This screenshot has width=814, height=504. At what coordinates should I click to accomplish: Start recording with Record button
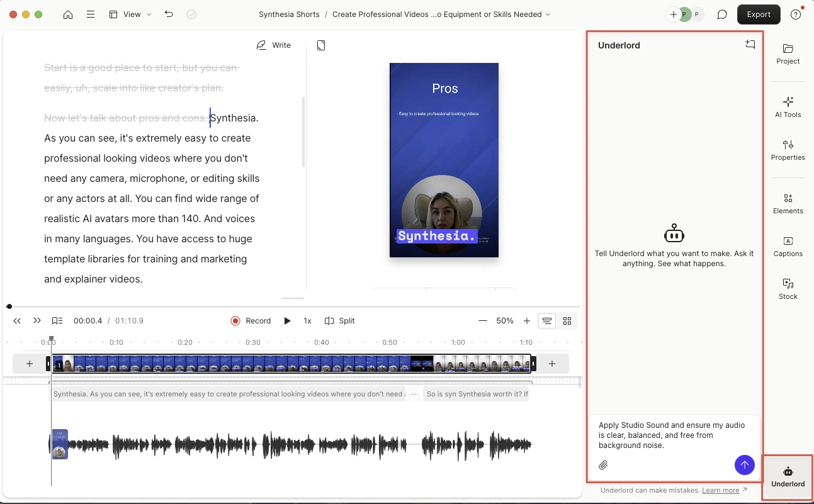(251, 321)
